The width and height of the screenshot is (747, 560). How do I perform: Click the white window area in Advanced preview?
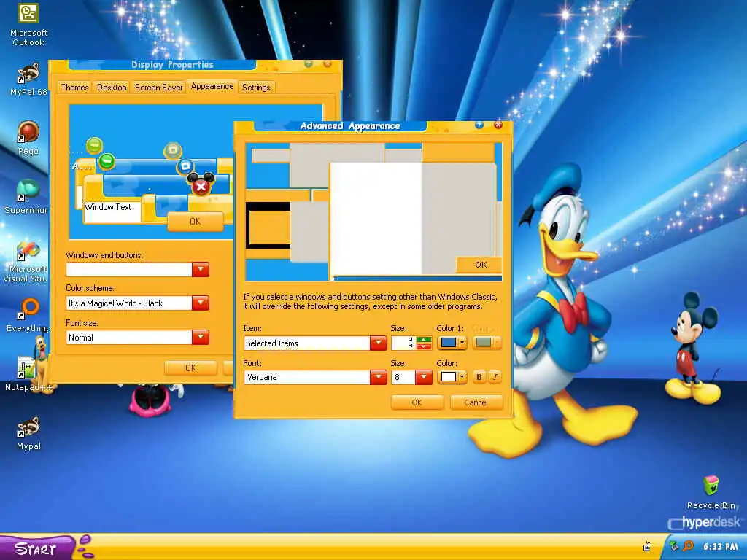[x=376, y=219]
